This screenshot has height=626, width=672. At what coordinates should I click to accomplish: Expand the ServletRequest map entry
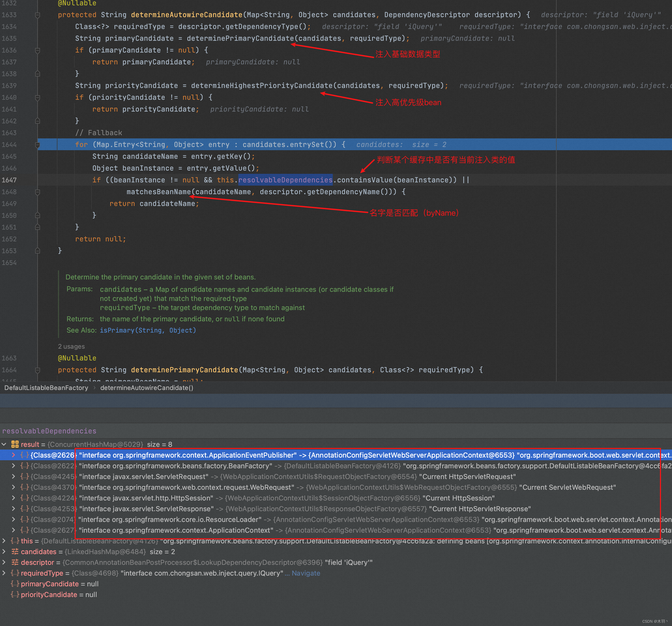click(13, 477)
